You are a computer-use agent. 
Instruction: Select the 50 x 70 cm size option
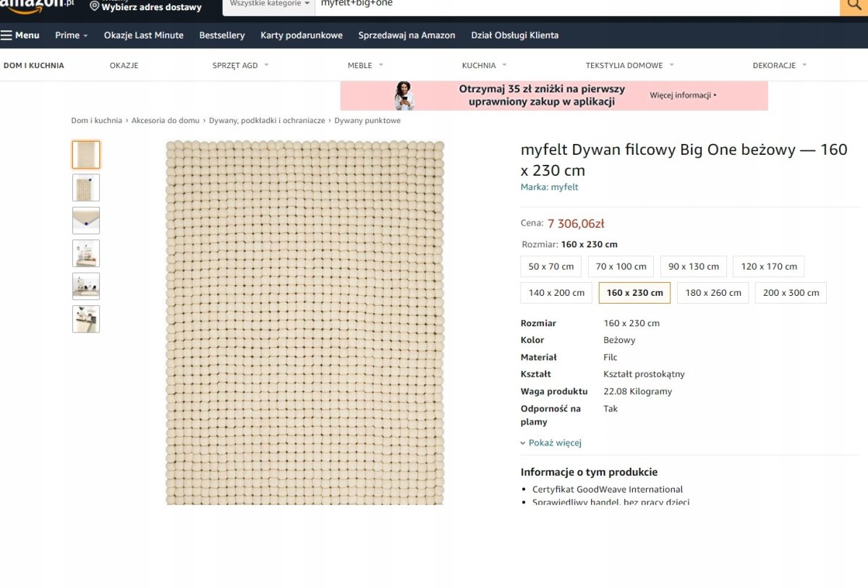point(551,266)
